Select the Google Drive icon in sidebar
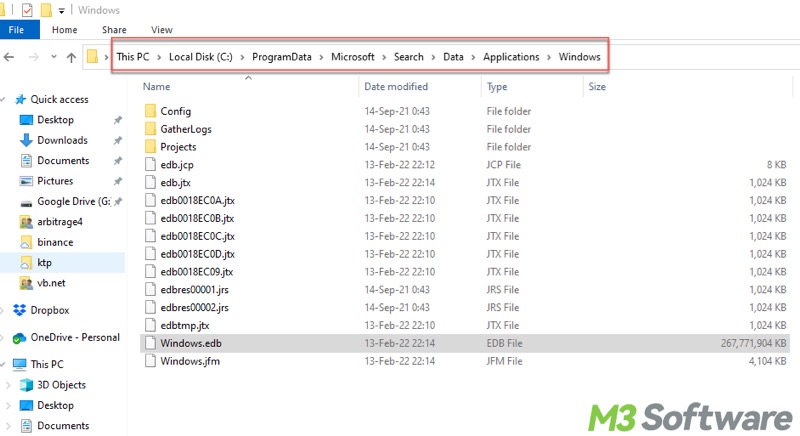The width and height of the screenshot is (800, 436). (26, 201)
